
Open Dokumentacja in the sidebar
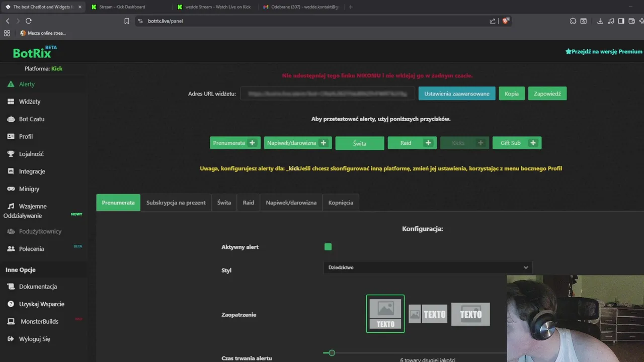tap(38, 287)
